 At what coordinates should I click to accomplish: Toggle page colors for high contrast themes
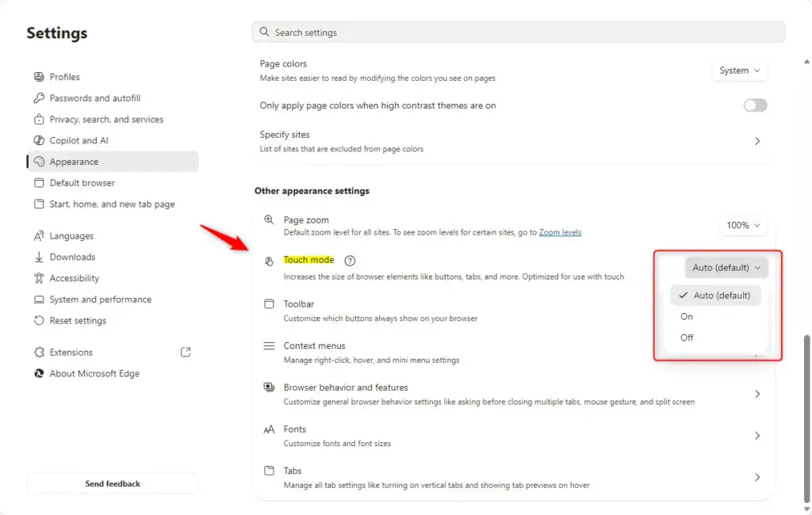pos(755,105)
